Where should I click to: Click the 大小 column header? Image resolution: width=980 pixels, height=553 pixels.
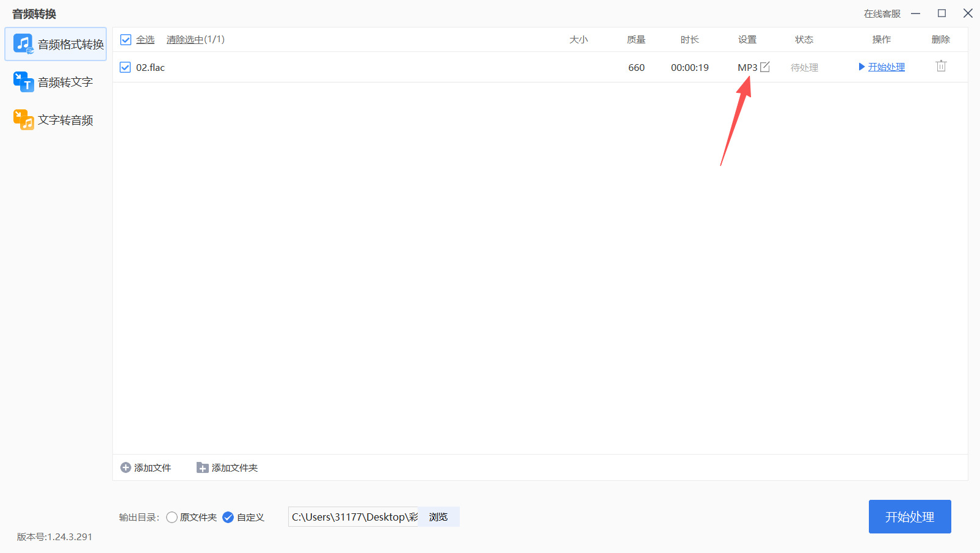pyautogui.click(x=579, y=40)
